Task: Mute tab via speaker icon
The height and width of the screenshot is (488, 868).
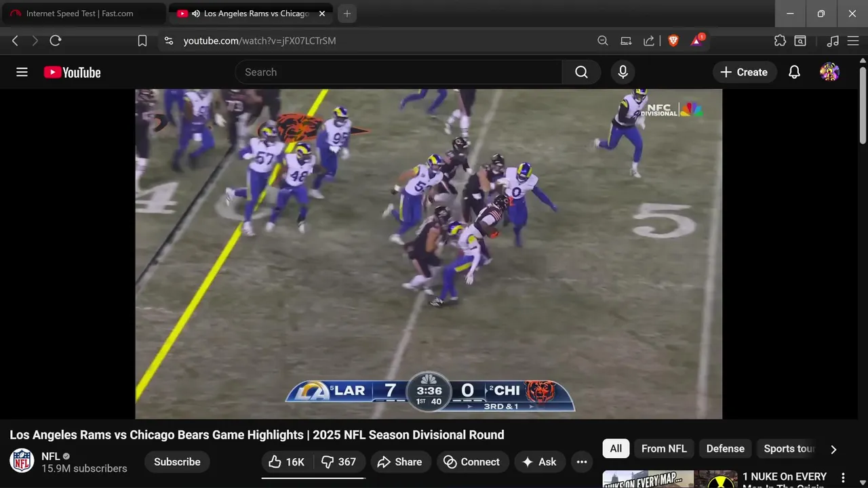Action: point(196,14)
